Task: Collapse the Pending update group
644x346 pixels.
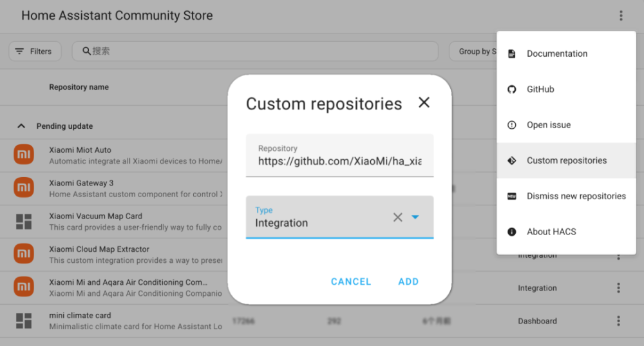Action: (x=21, y=126)
